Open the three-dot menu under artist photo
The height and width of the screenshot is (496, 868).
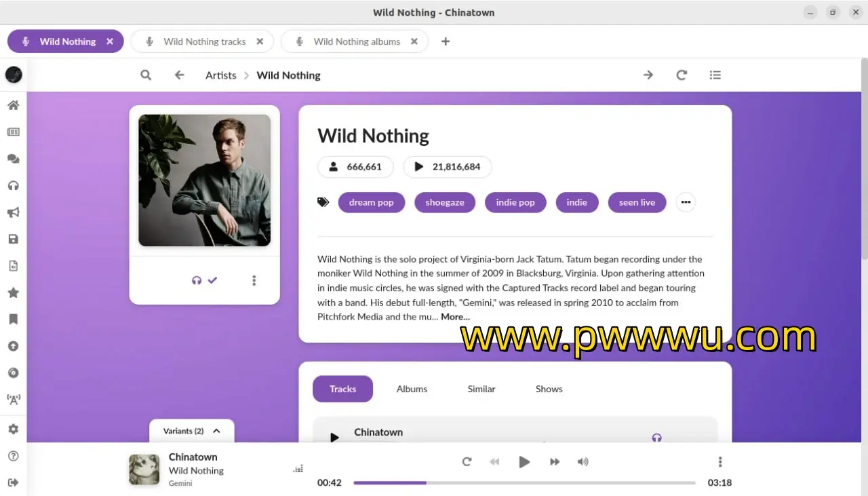pyautogui.click(x=254, y=280)
